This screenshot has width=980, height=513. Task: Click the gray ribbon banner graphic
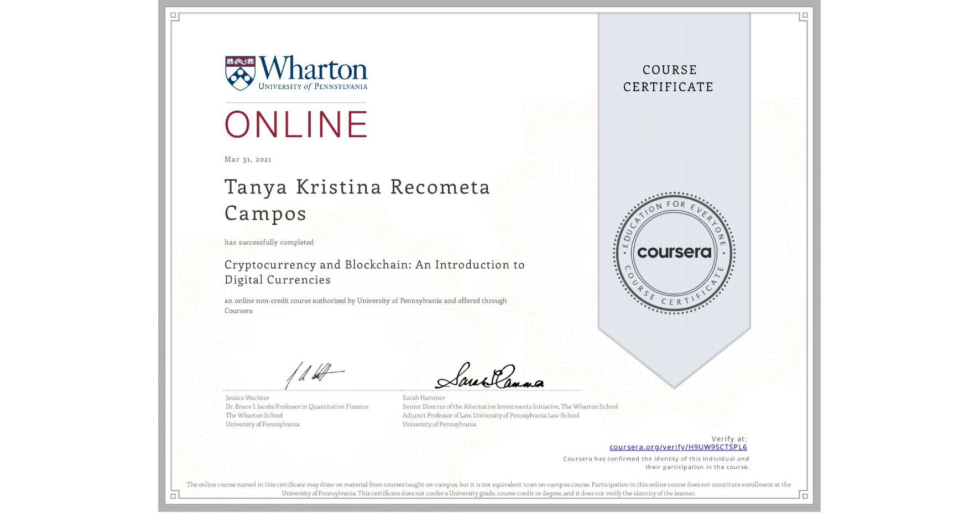[674, 332]
